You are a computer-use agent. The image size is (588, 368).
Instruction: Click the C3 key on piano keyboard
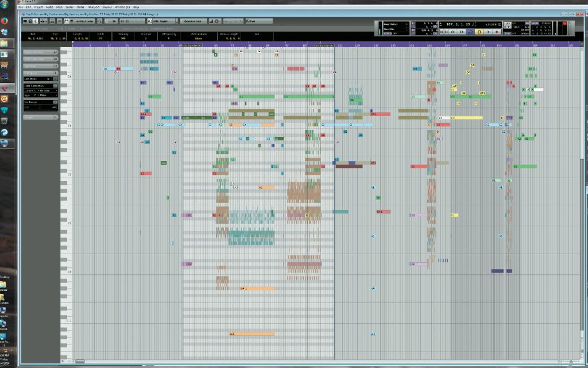[66, 125]
